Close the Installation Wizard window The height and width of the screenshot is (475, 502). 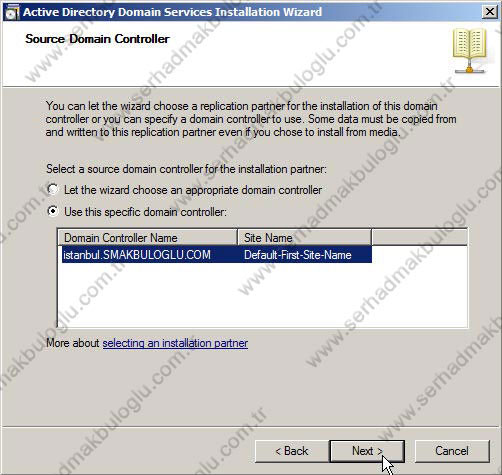click(490, 12)
